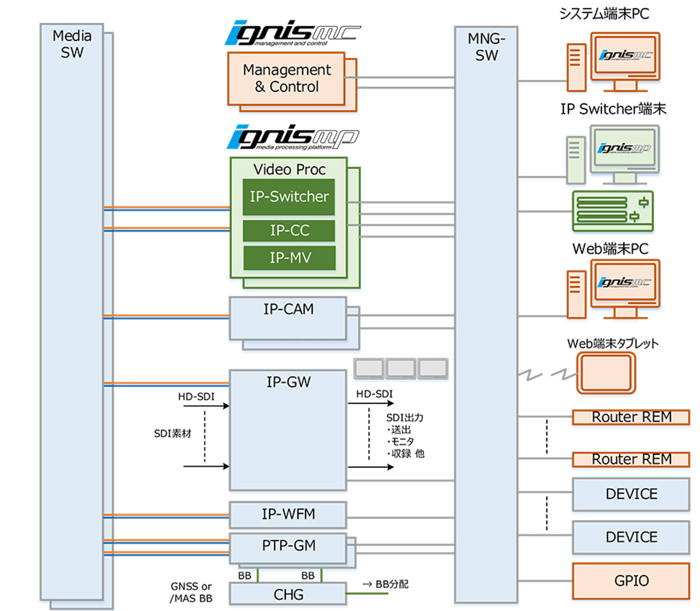Click the green switcher control panel icon

click(x=612, y=210)
